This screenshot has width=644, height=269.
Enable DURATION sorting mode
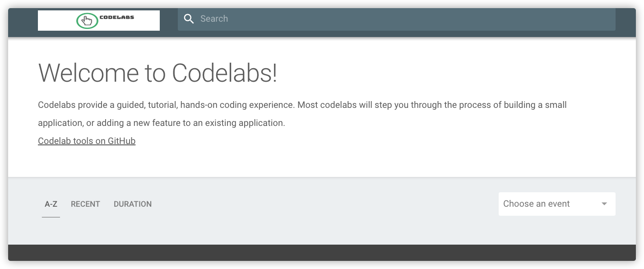coord(133,204)
